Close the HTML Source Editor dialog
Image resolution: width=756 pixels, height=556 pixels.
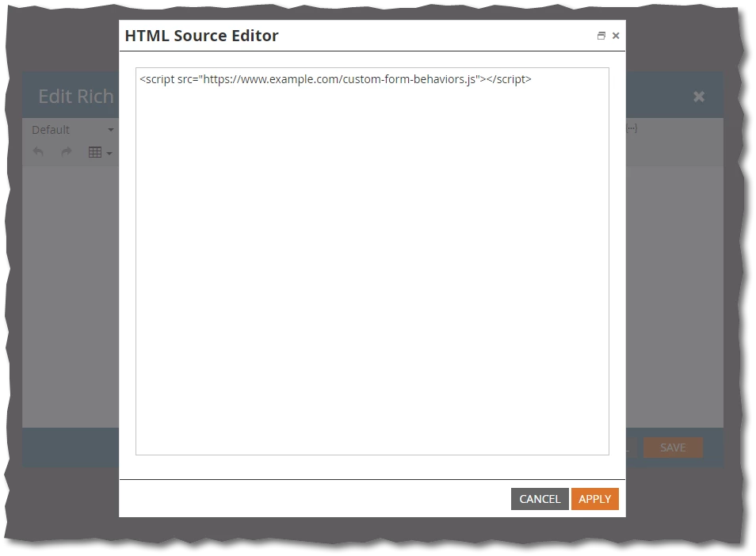616,36
